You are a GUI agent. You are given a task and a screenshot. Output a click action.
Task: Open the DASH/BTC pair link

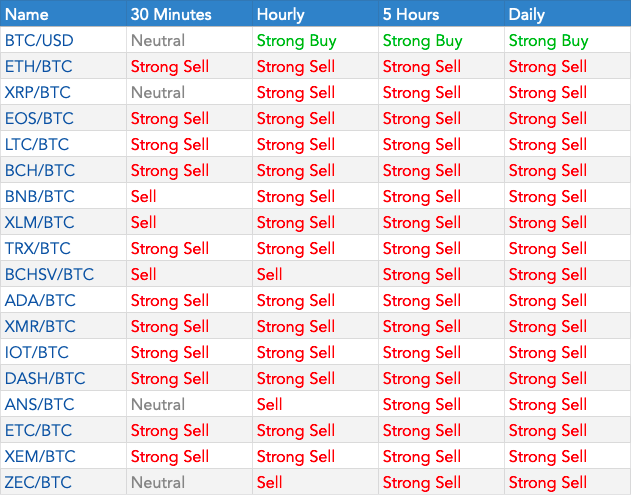[44, 379]
